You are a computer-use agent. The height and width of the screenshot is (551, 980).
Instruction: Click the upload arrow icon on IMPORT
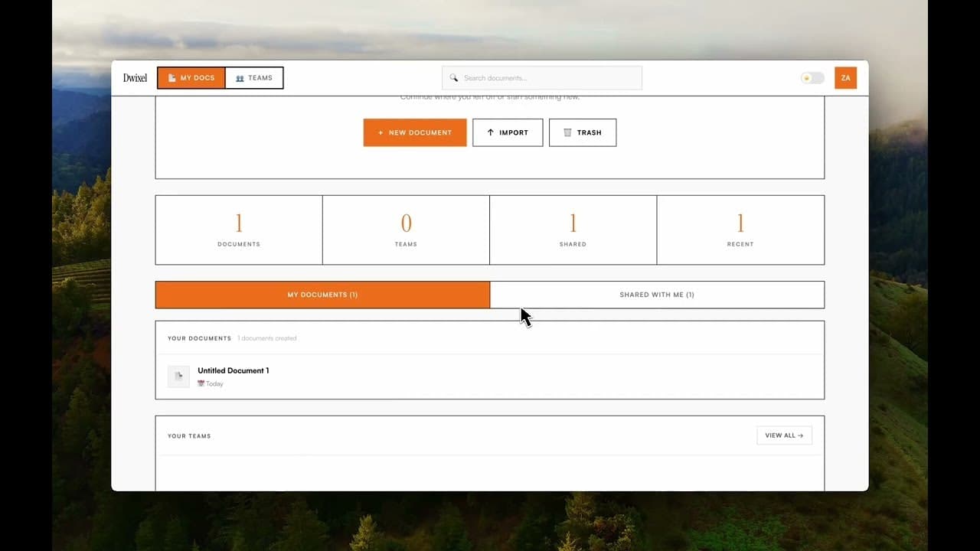[490, 132]
